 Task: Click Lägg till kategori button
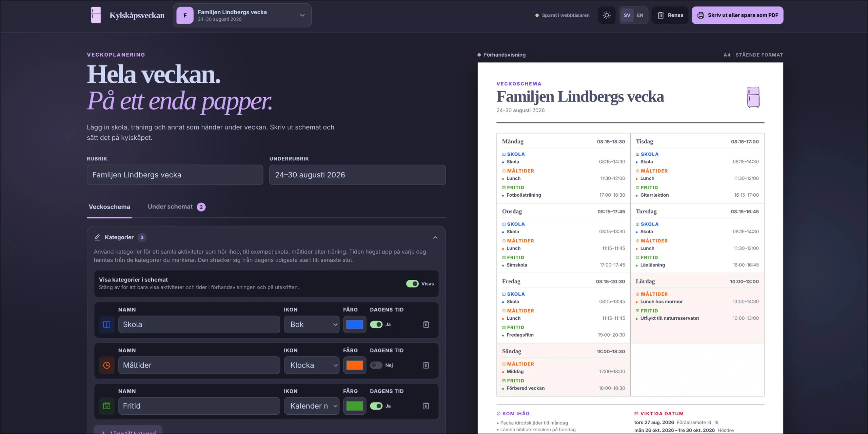128,430
